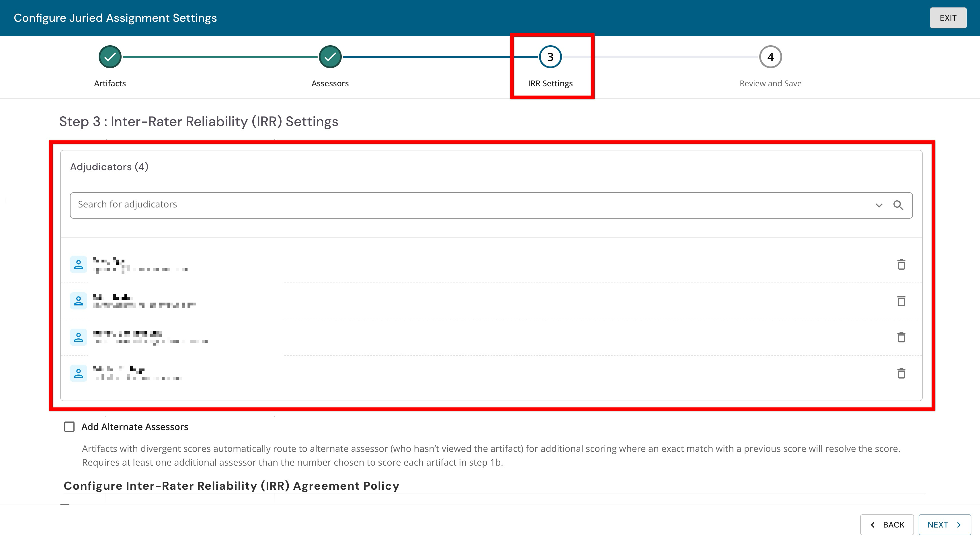Click the EXIT button
The width and height of the screenshot is (980, 545).
click(948, 18)
